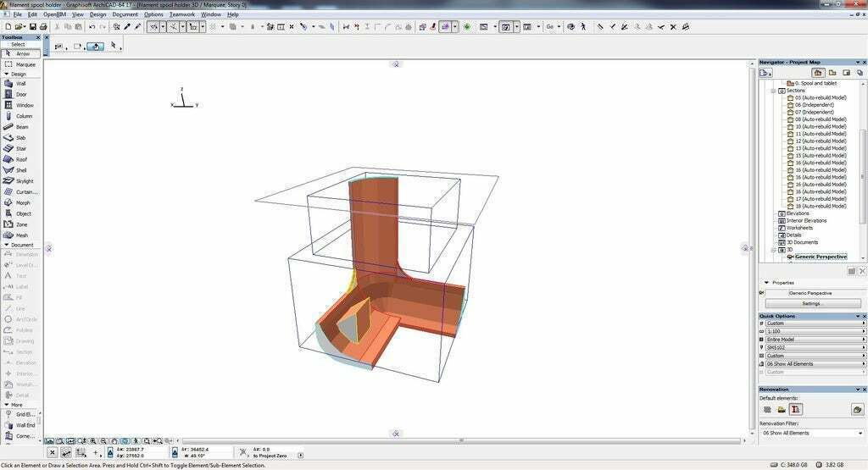
Task: Click the horizontal scrollbar below 3D view
Action: [x=461, y=440]
